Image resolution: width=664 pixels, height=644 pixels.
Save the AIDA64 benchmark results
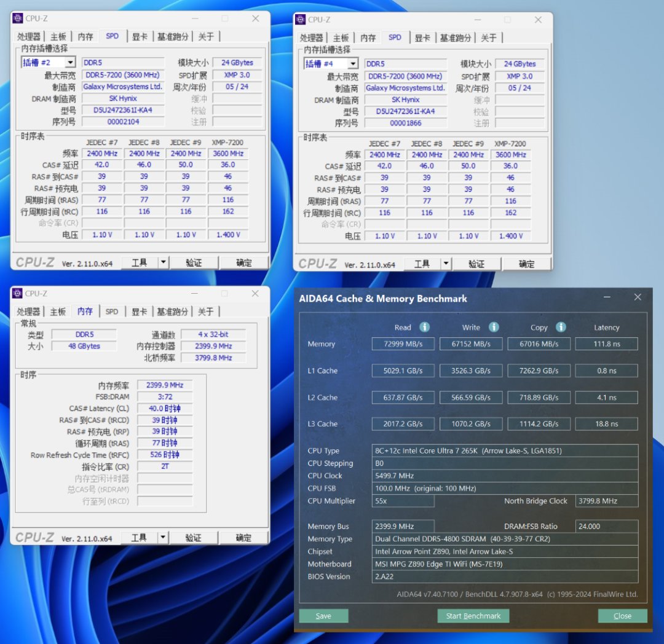pos(323,616)
